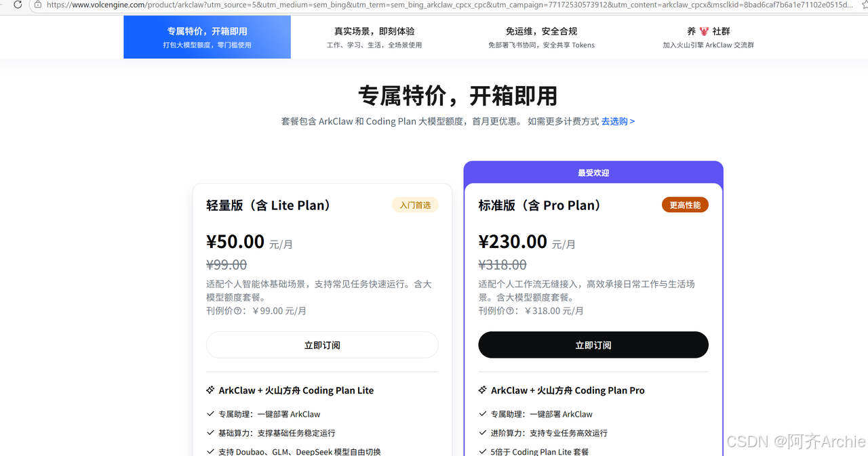868x456 pixels.
Task: Click the 入门首选 badge on the Lite card
Action: pos(414,204)
